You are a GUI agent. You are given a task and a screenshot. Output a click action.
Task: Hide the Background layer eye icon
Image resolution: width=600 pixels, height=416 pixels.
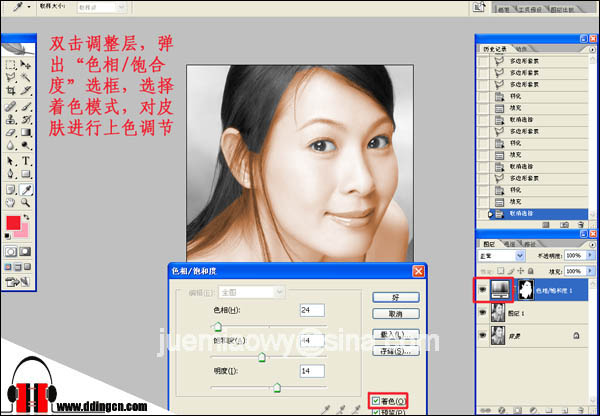pos(483,335)
